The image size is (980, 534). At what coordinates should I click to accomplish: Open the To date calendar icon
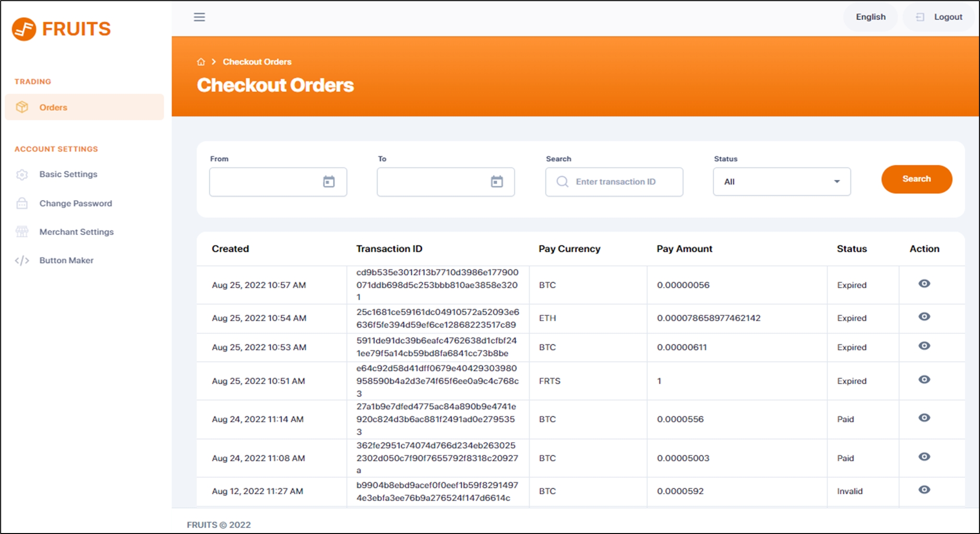click(497, 182)
